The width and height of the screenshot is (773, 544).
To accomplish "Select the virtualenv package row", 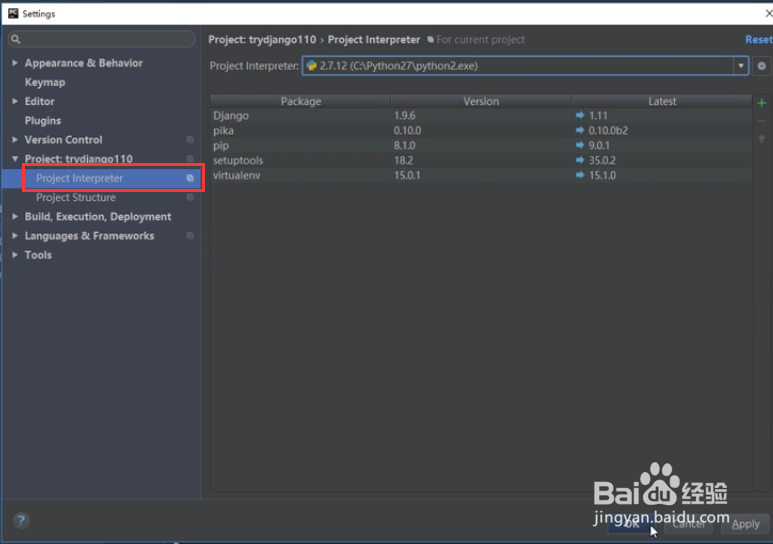I will click(x=481, y=175).
